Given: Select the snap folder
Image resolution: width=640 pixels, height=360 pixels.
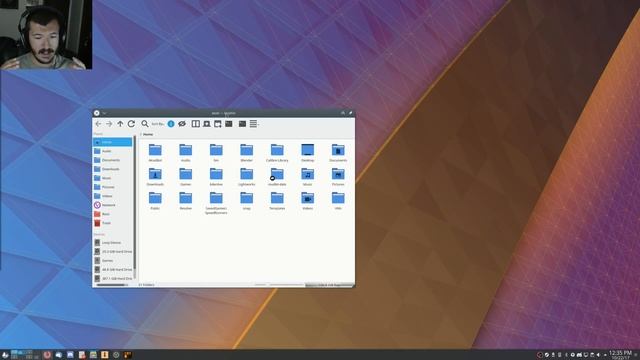Looking at the screenshot, I should [247, 201].
